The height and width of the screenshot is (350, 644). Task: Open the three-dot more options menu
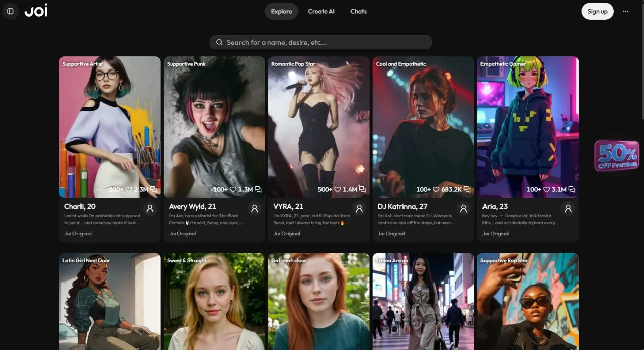coord(626,11)
